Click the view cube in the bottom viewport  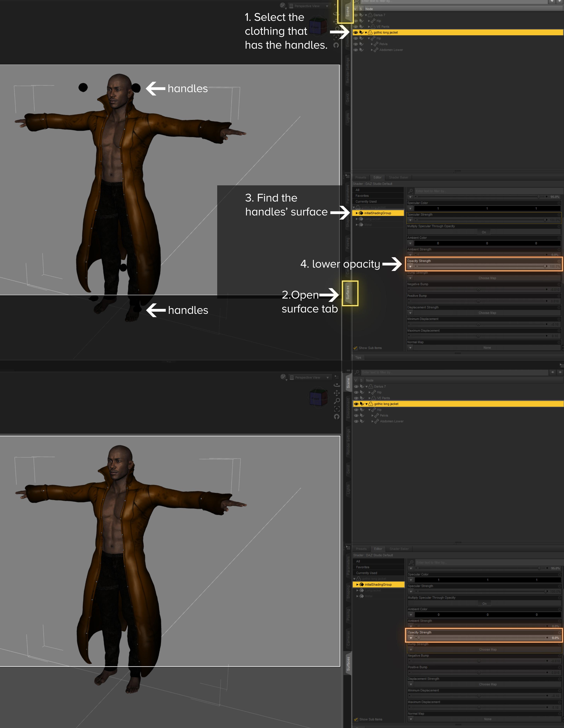coord(319,397)
